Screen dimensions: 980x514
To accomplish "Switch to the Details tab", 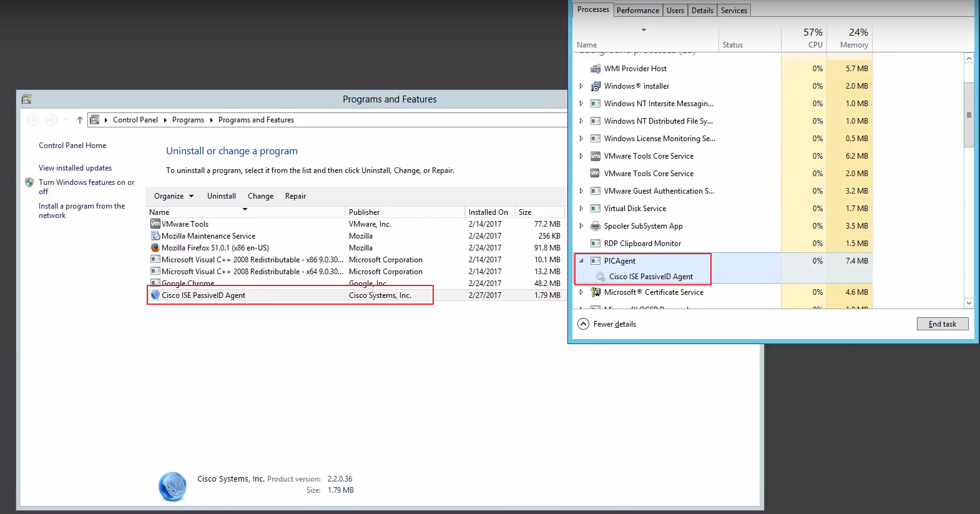I will (x=702, y=11).
